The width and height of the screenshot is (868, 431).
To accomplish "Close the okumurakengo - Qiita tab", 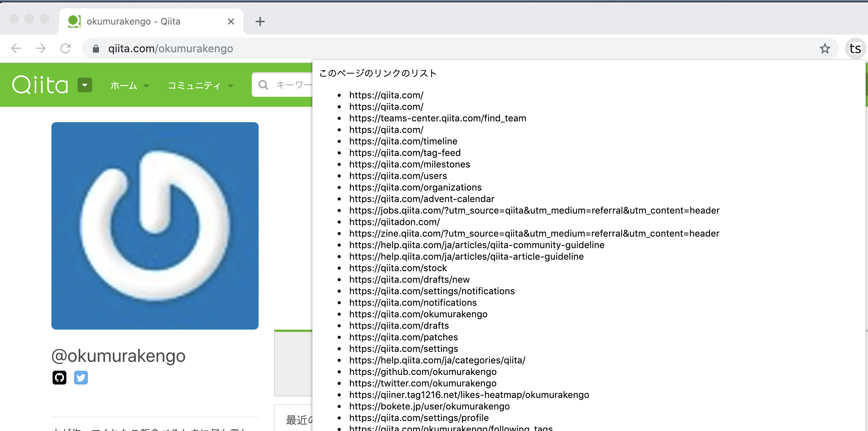I will [231, 22].
